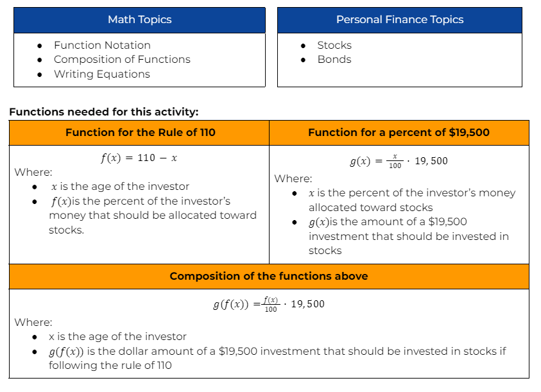
Task: Click the "Function for the Rule of 110" header
Action: click(140, 133)
